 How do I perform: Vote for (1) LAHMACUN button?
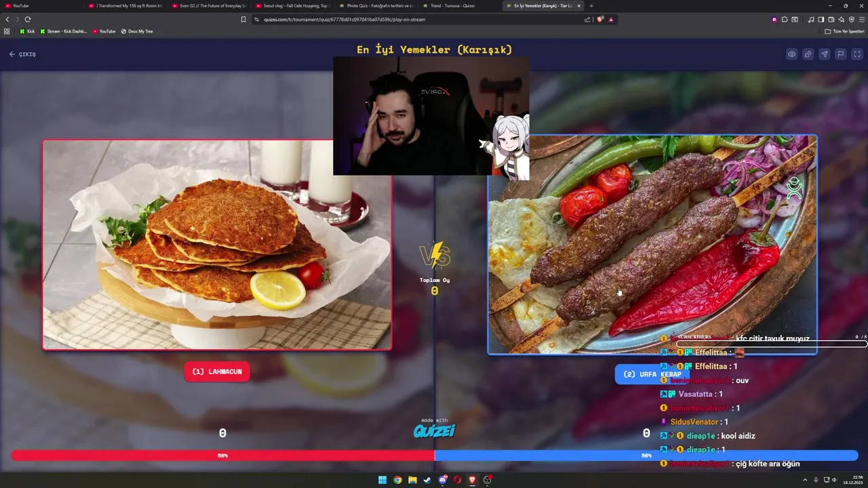(217, 371)
